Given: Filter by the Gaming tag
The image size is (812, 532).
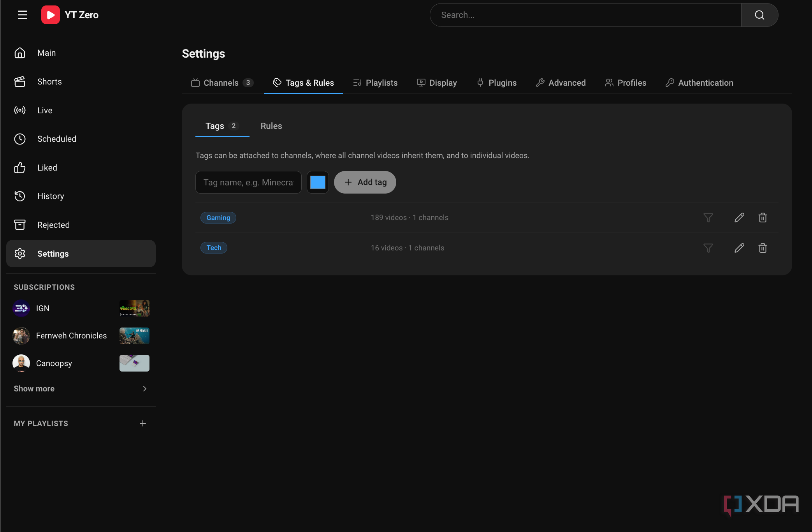Looking at the screenshot, I should click(x=708, y=218).
